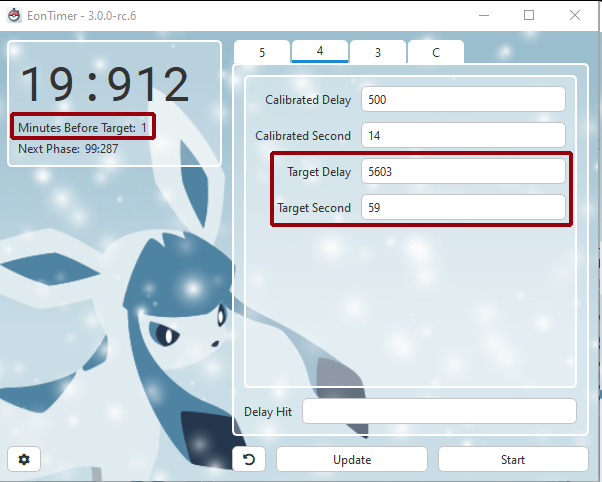The image size is (602, 482).
Task: Open the Gen 3 tab
Action: coord(378,52)
